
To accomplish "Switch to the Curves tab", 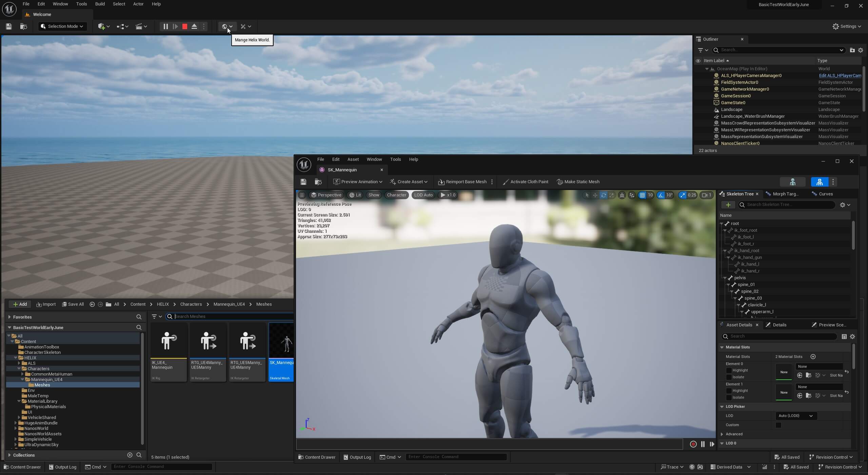I will [x=825, y=194].
